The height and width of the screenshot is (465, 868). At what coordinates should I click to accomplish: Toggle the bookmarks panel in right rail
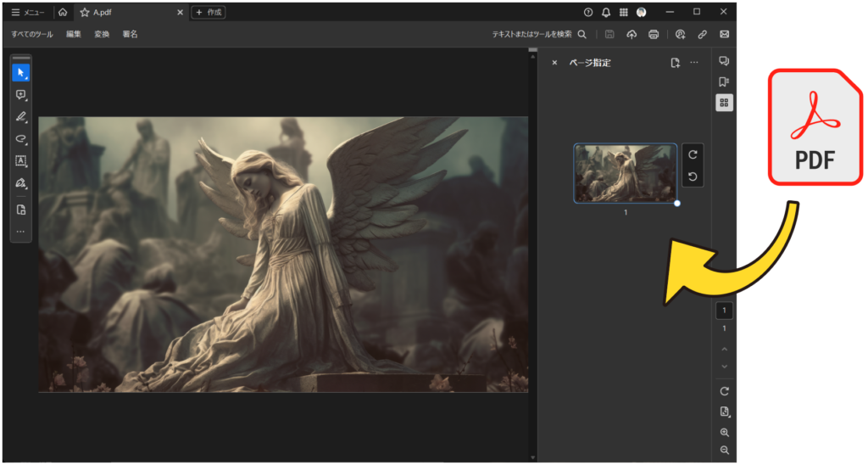click(724, 81)
